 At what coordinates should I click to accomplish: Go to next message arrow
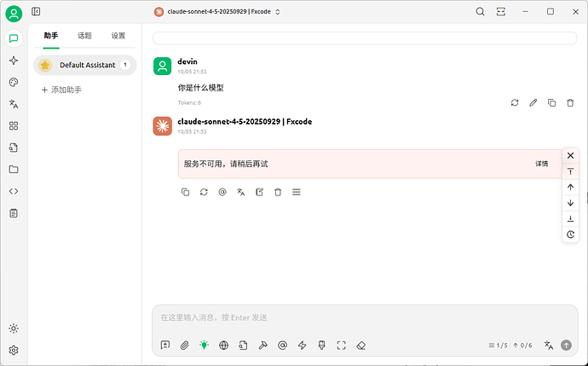(570, 203)
